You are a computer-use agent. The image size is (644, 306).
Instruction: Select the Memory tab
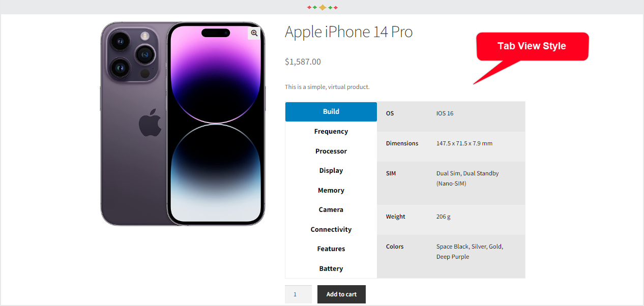tap(331, 190)
